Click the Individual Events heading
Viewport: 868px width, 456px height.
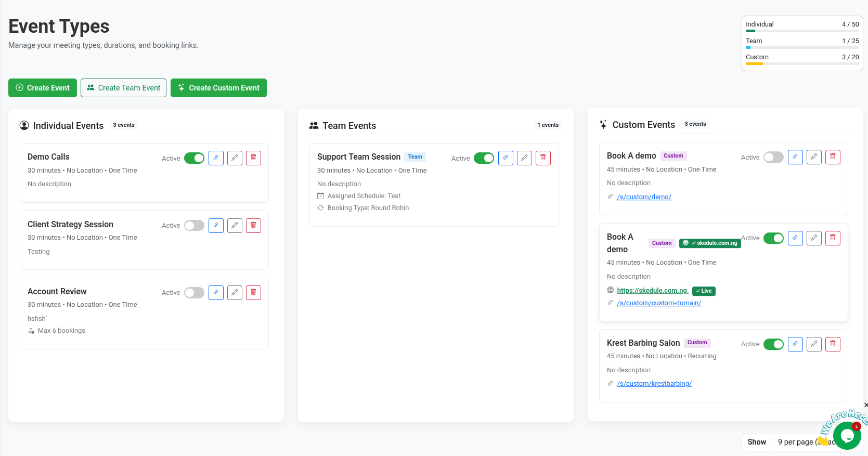[68, 126]
